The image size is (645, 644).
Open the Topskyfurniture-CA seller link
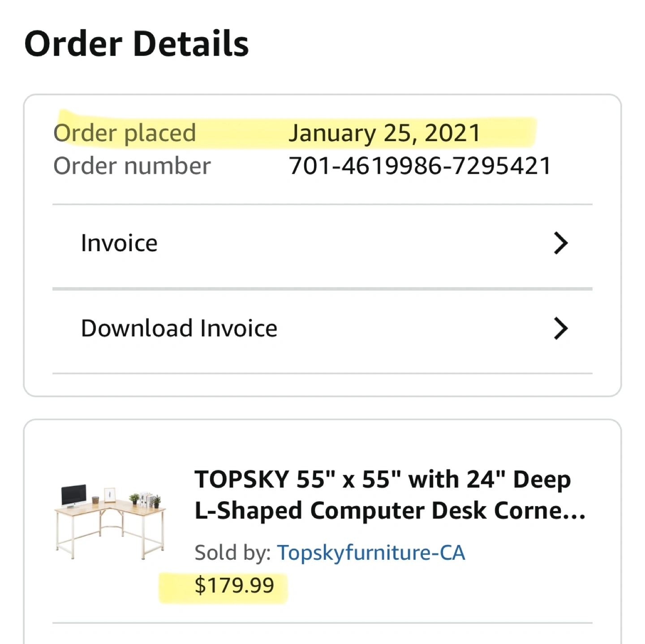(x=371, y=552)
